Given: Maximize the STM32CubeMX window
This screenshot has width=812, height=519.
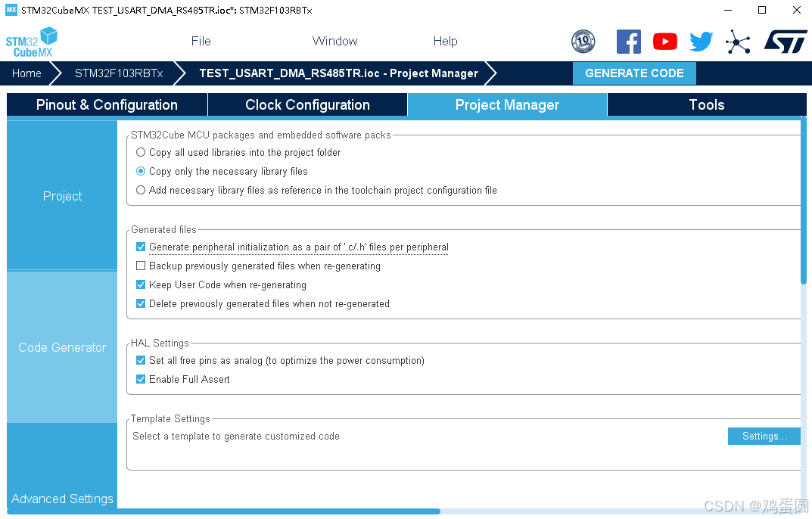Looking at the screenshot, I should pyautogui.click(x=762, y=10).
